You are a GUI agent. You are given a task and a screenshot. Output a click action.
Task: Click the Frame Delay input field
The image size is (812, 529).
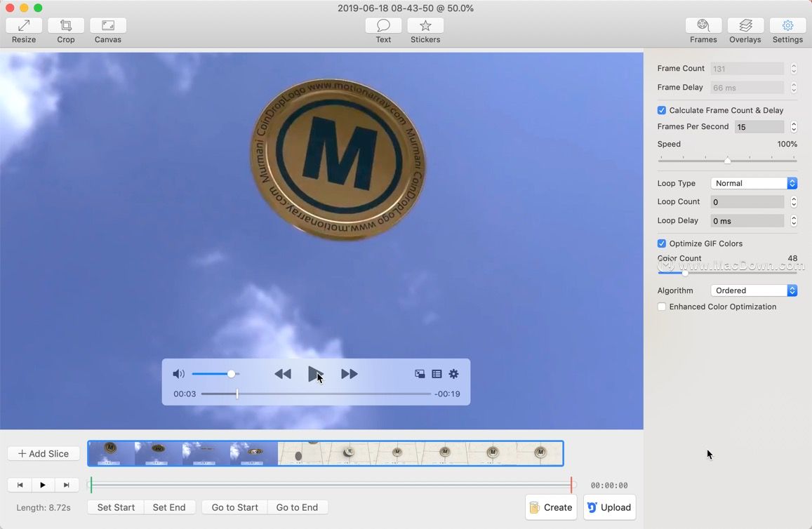pos(747,88)
